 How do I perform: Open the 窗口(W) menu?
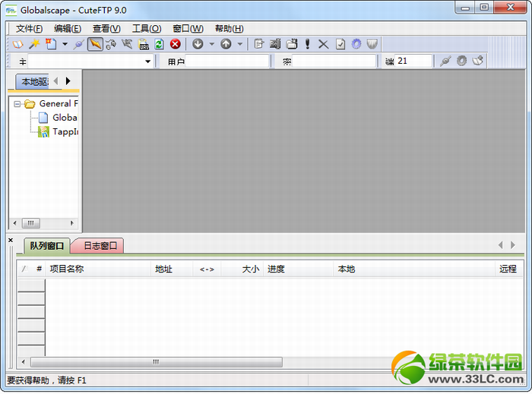[188, 28]
